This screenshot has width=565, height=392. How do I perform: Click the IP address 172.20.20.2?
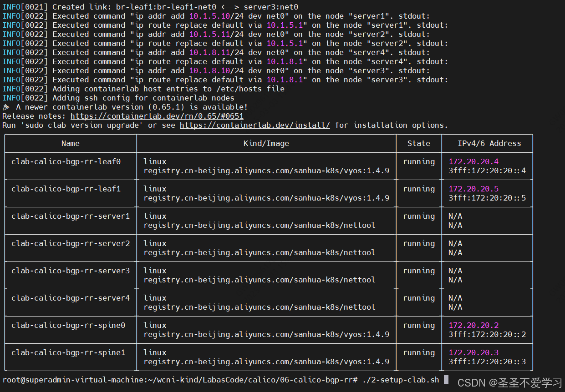pyautogui.click(x=473, y=326)
